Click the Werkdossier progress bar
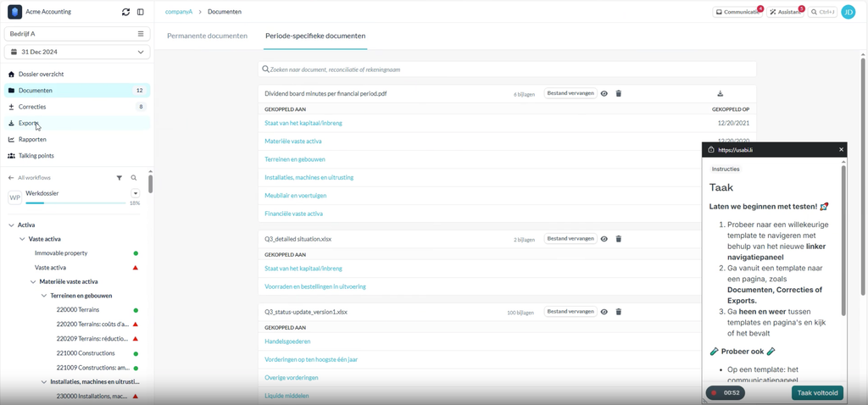Viewport: 868px width, 405px height. [75, 203]
